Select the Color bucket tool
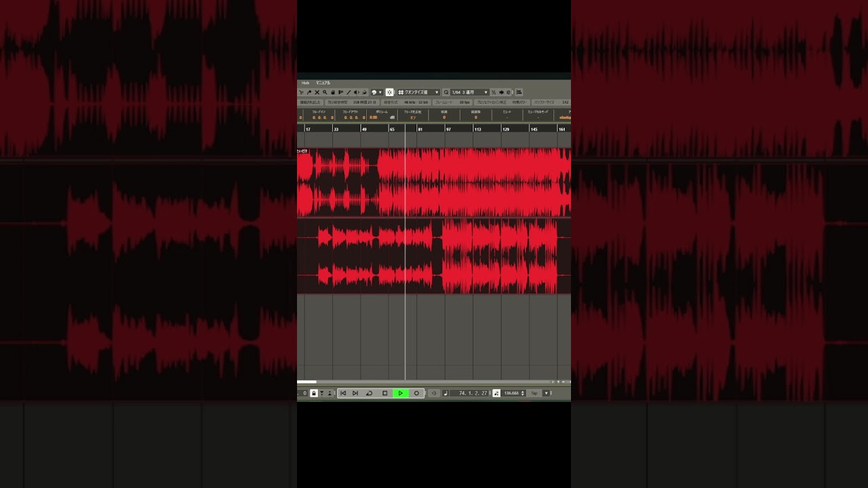This screenshot has height=488, width=868. (364, 92)
